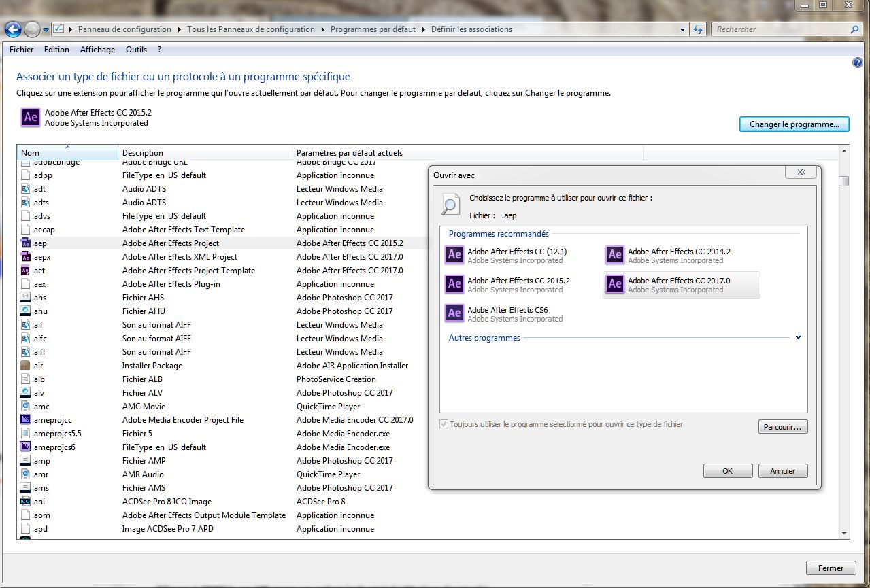The height and width of the screenshot is (588, 870).
Task: Choose Adobe After Effects CC 2017.0 icon
Action: [615, 284]
